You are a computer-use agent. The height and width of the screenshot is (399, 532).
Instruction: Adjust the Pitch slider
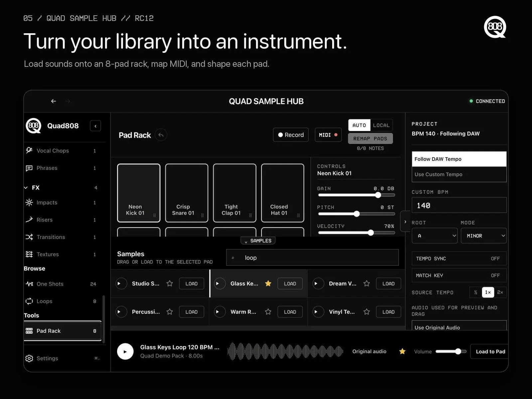pyautogui.click(x=356, y=214)
